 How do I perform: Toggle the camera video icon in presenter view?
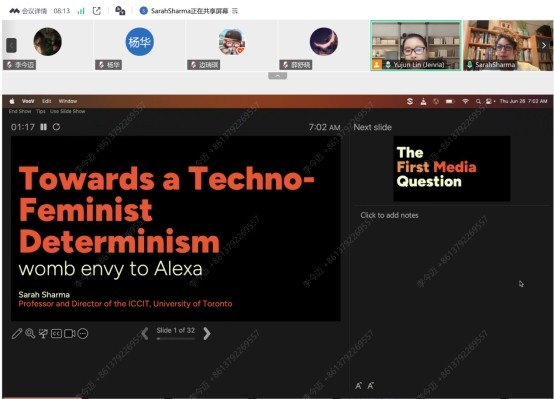(70, 333)
